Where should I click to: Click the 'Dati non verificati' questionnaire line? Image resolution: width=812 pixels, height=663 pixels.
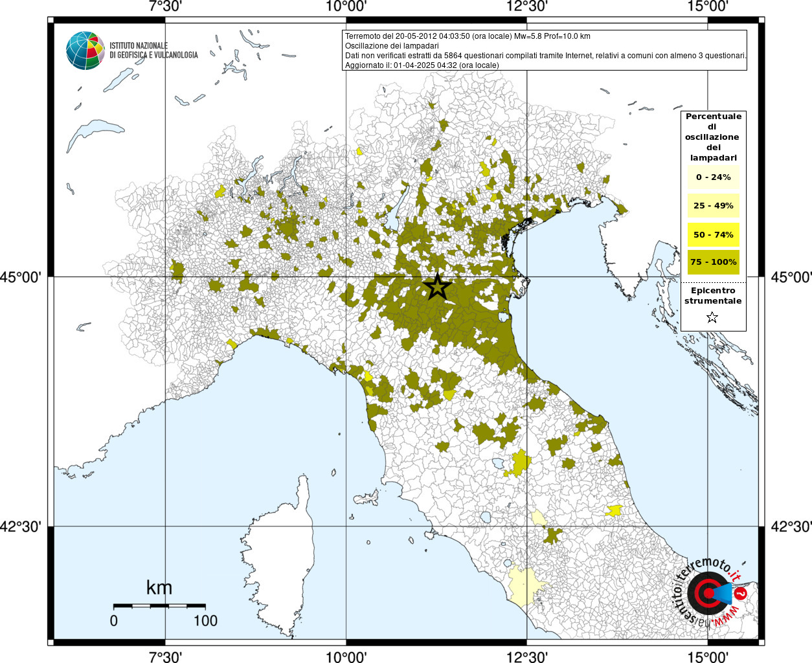[x=545, y=56]
